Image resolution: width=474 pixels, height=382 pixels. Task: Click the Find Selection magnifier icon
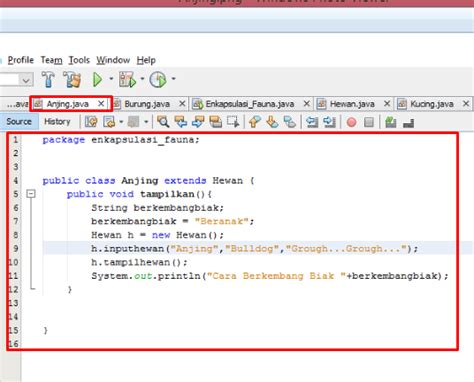click(x=163, y=122)
